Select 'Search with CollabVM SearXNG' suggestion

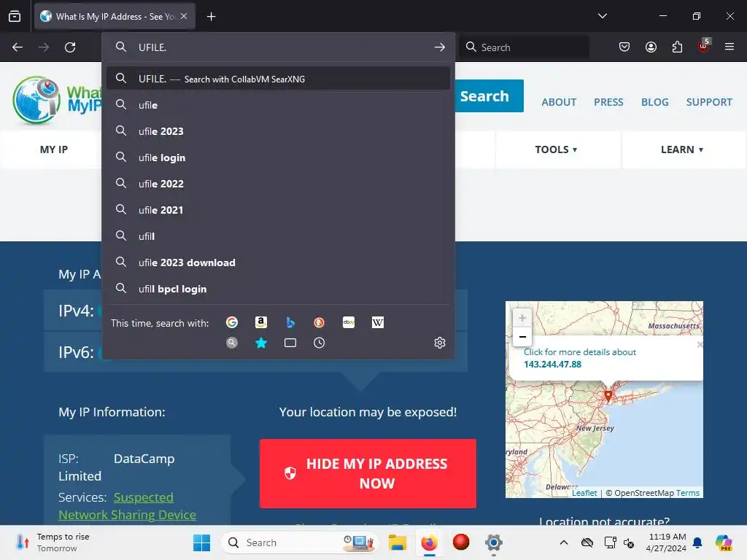278,79
